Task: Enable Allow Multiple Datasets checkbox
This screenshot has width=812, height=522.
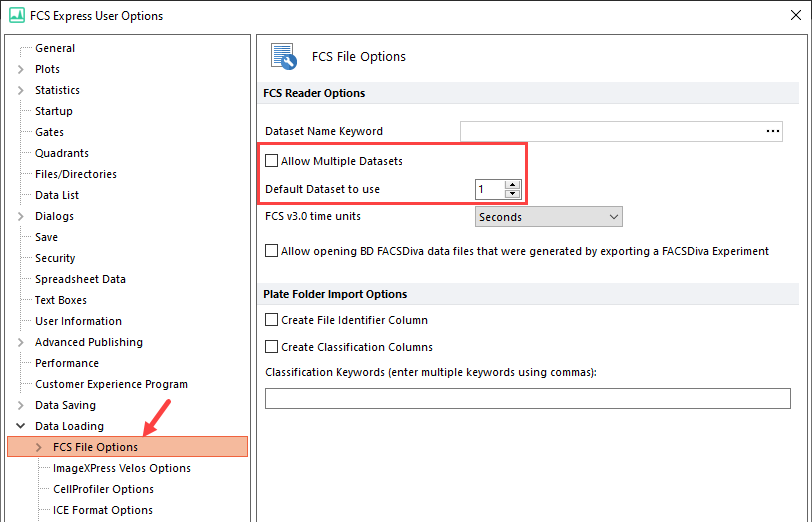Action: (272, 161)
